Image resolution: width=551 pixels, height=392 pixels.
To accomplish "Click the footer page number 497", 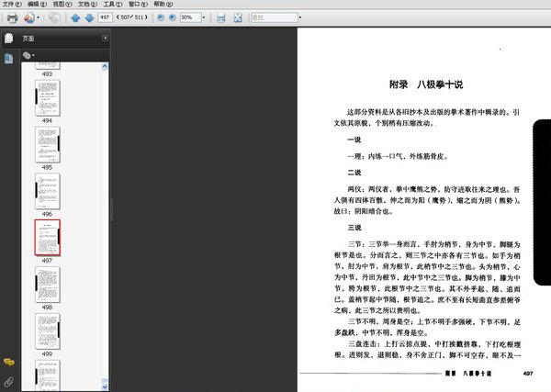I will point(528,374).
